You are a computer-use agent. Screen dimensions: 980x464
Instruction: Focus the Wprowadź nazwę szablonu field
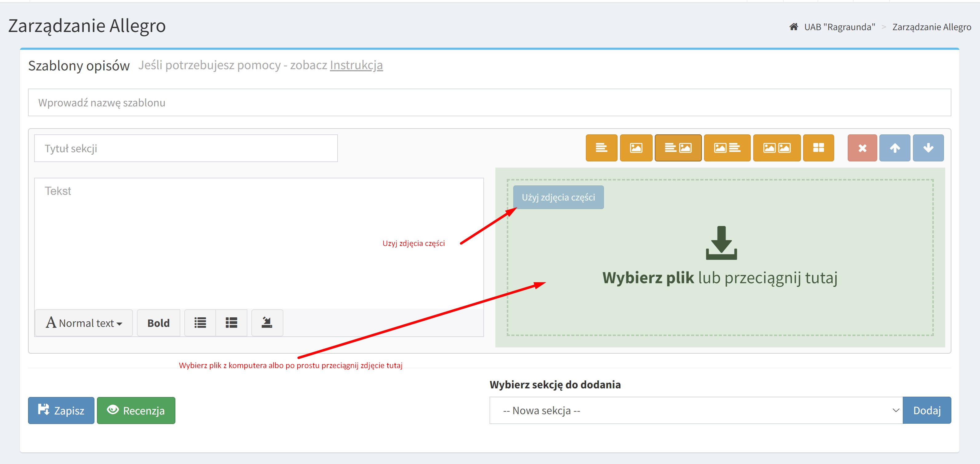489,103
